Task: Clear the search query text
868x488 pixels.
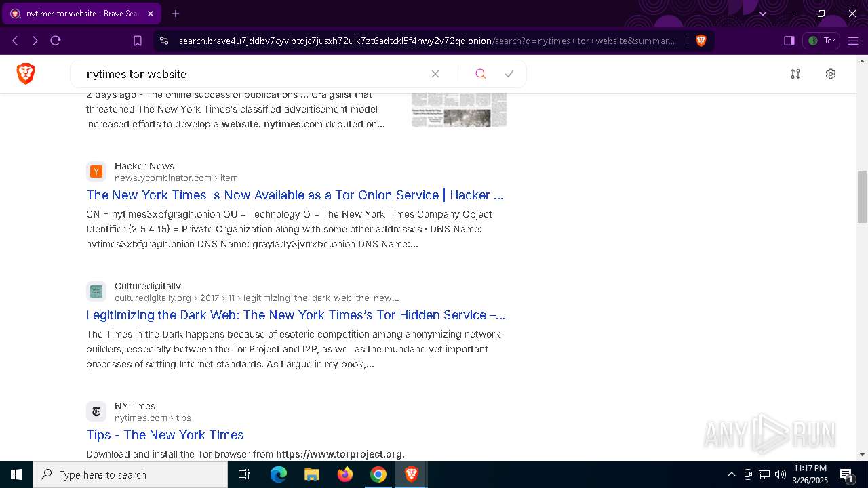Action: tap(435, 74)
